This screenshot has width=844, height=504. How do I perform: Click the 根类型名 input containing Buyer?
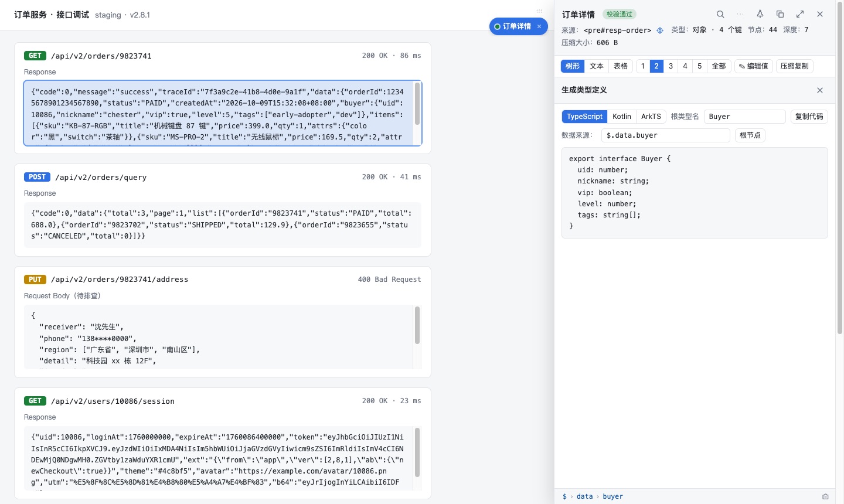pyautogui.click(x=744, y=117)
